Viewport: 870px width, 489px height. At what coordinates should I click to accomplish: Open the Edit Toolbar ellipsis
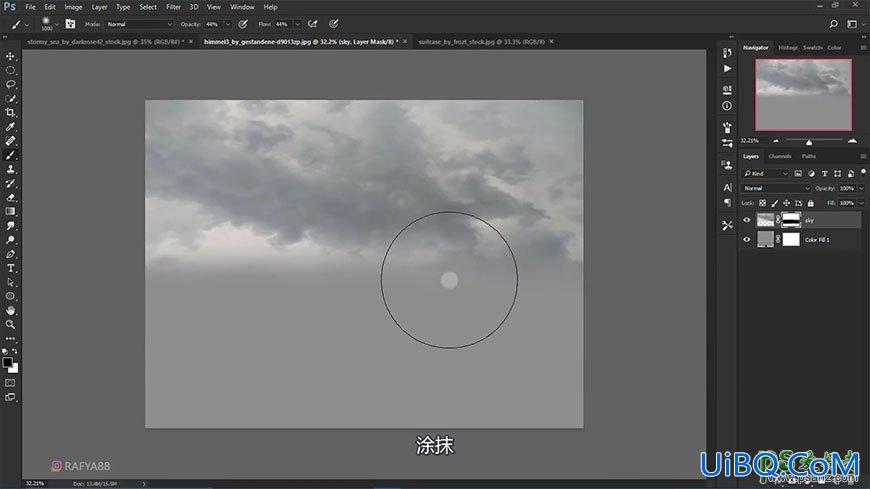pyautogui.click(x=10, y=339)
